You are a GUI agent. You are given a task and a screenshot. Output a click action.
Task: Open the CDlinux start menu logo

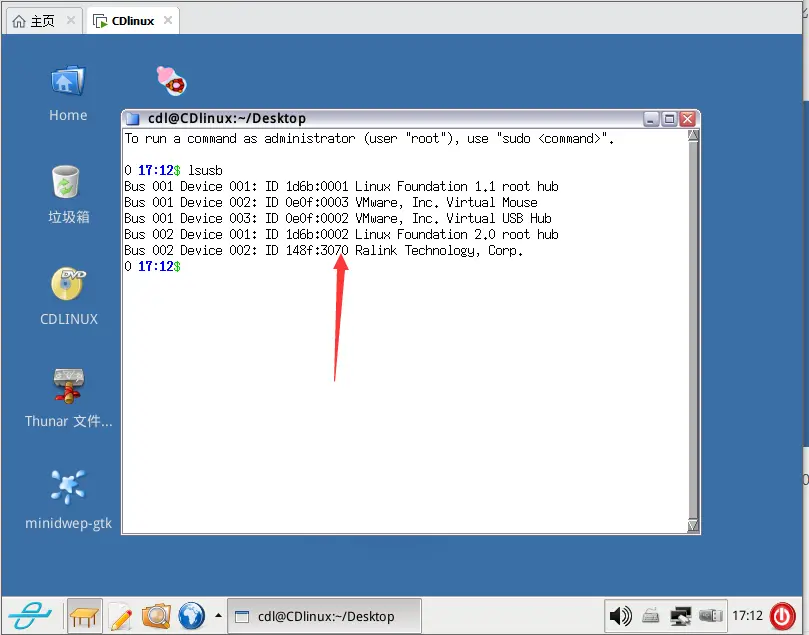click(x=32, y=616)
